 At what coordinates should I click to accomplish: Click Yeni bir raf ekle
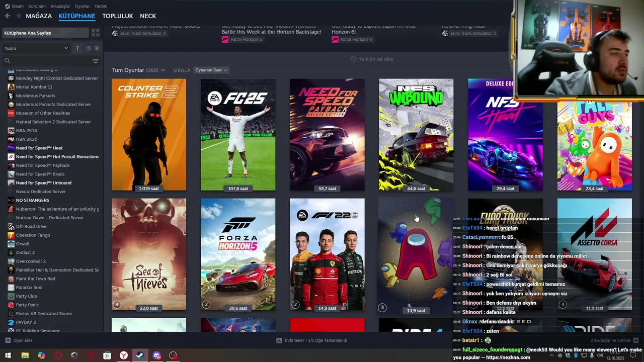tap(372, 59)
